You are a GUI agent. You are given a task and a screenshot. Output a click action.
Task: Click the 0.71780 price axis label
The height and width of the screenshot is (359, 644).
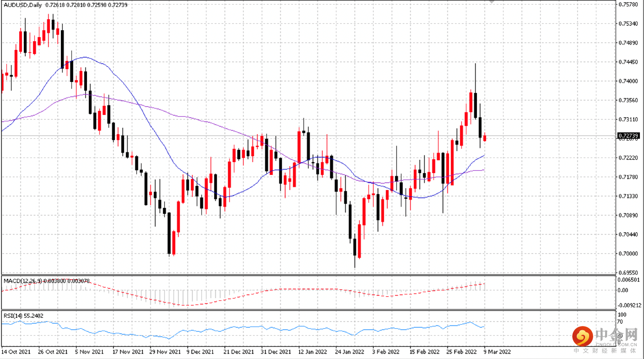628,177
